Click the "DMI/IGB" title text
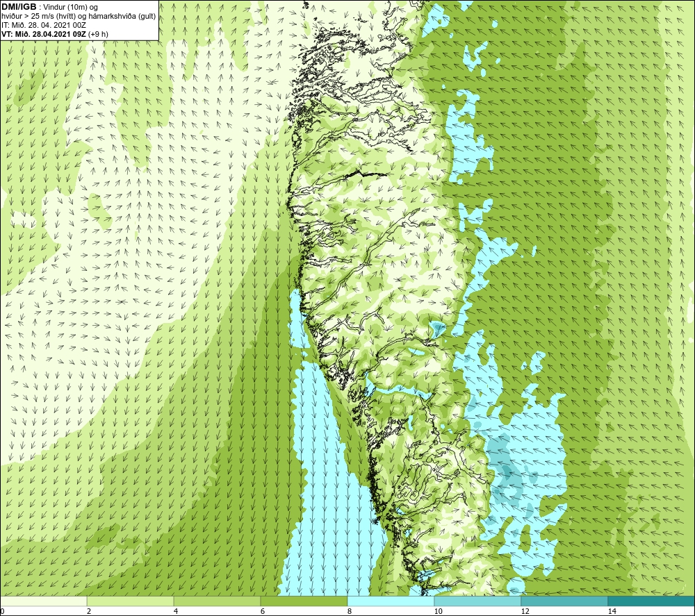Viewport: 695px width, 616px height. tap(19, 7)
